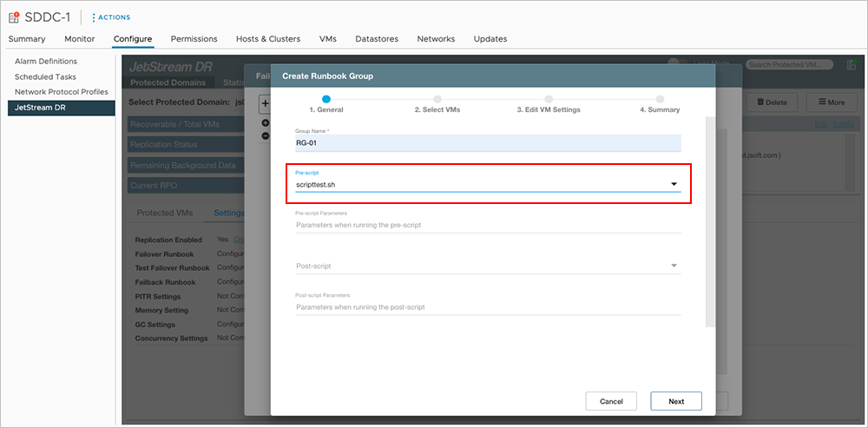Select Scheduled Tasks in sidebar
Image resolution: width=868 pixels, height=428 pixels.
(x=45, y=77)
